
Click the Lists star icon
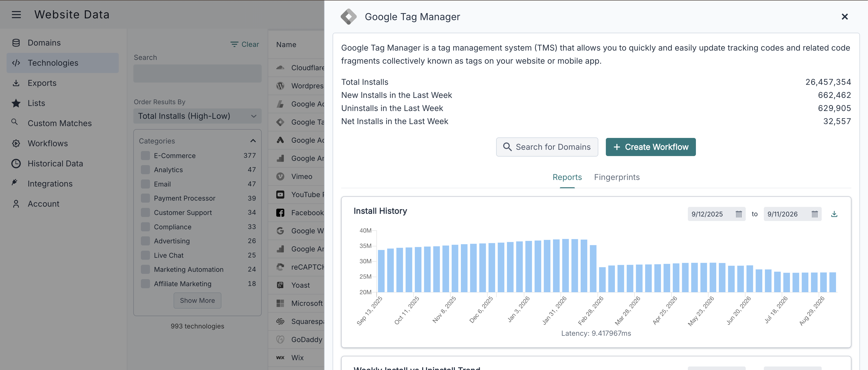[16, 103]
